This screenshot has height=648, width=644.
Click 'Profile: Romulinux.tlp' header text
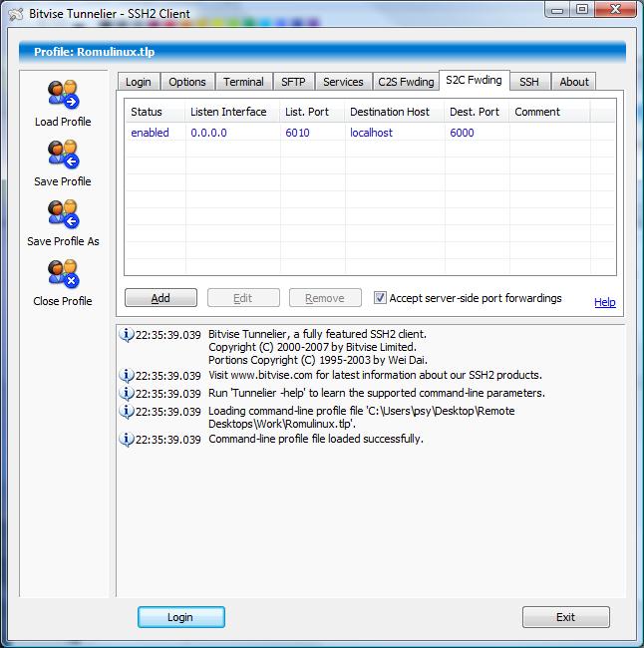point(95,52)
